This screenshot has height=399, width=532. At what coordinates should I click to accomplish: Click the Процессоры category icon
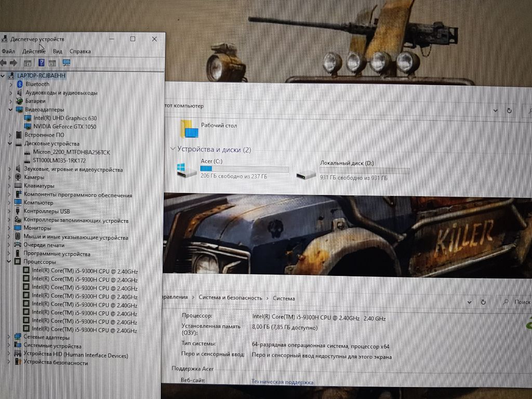click(x=18, y=262)
